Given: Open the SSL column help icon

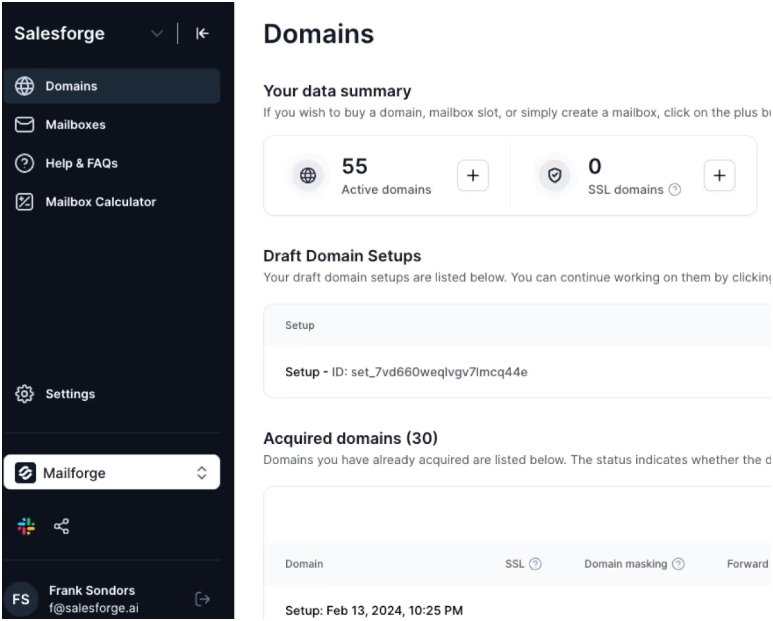Looking at the screenshot, I should (x=535, y=564).
